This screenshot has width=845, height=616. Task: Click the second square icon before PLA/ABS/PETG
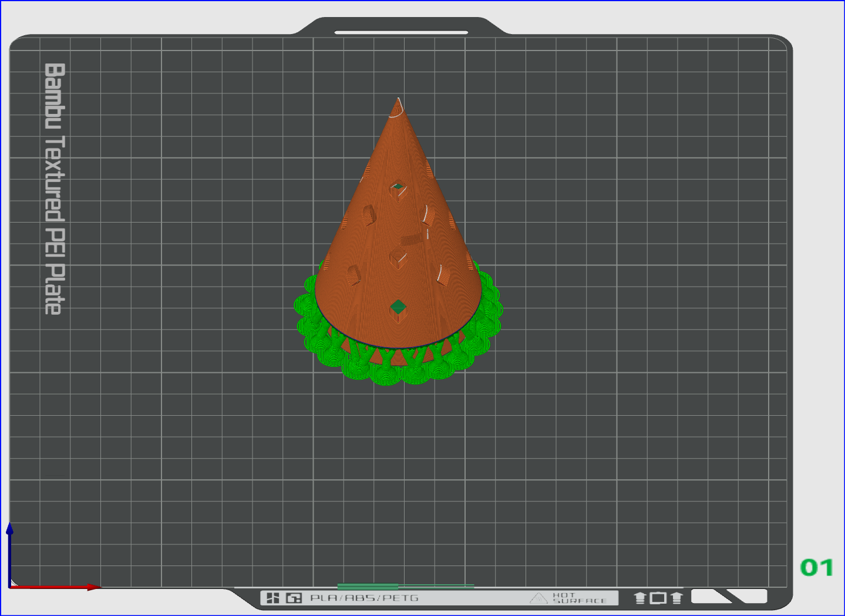(x=294, y=598)
